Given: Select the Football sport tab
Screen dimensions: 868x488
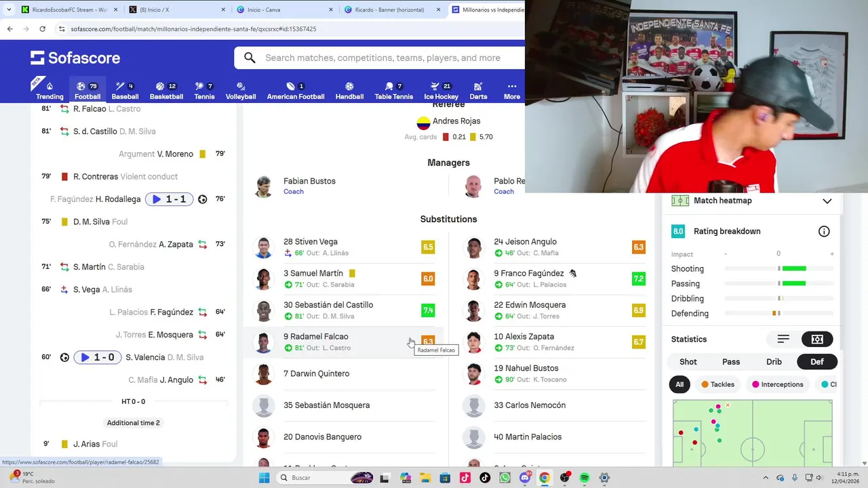Looking at the screenshot, I should pyautogui.click(x=87, y=91).
